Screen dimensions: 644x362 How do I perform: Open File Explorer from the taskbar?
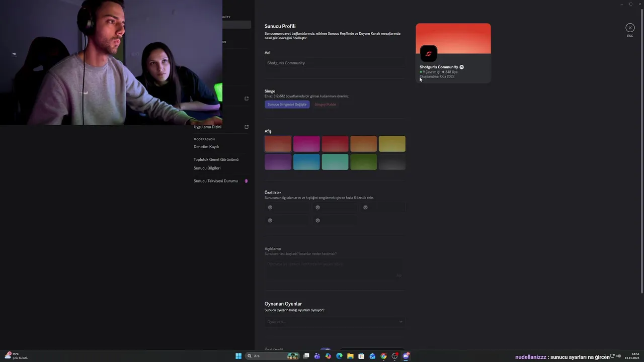350,356
